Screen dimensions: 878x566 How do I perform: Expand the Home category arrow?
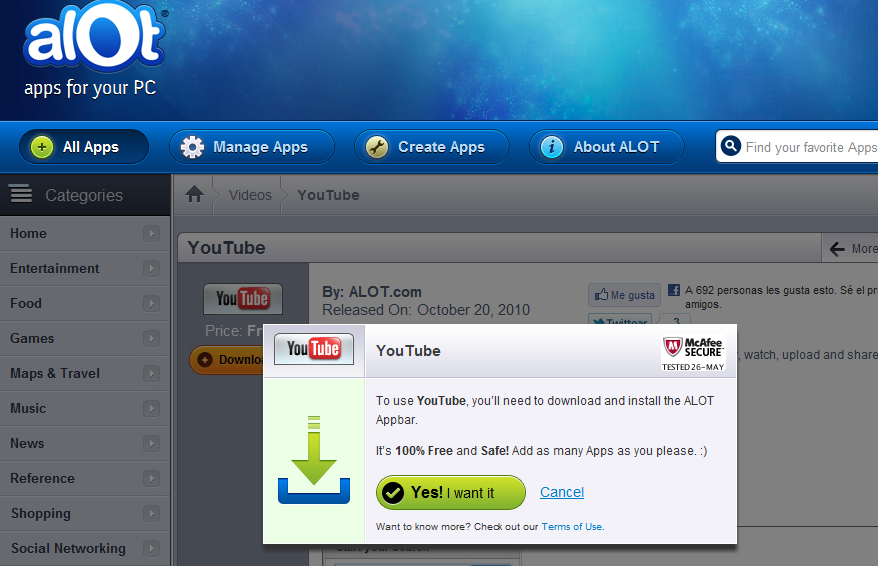pos(151,233)
